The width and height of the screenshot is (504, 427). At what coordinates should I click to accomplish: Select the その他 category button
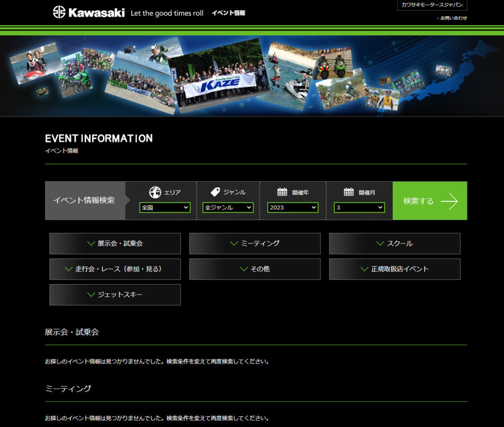[x=254, y=269]
